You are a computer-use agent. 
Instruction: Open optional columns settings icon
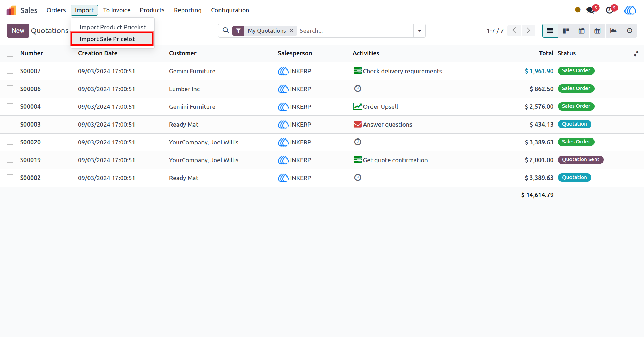point(636,53)
